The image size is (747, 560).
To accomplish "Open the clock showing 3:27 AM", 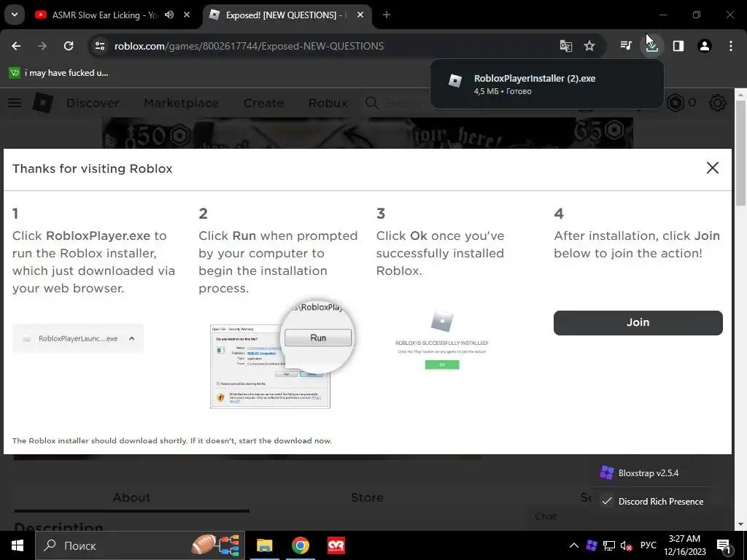I will pos(684,545).
